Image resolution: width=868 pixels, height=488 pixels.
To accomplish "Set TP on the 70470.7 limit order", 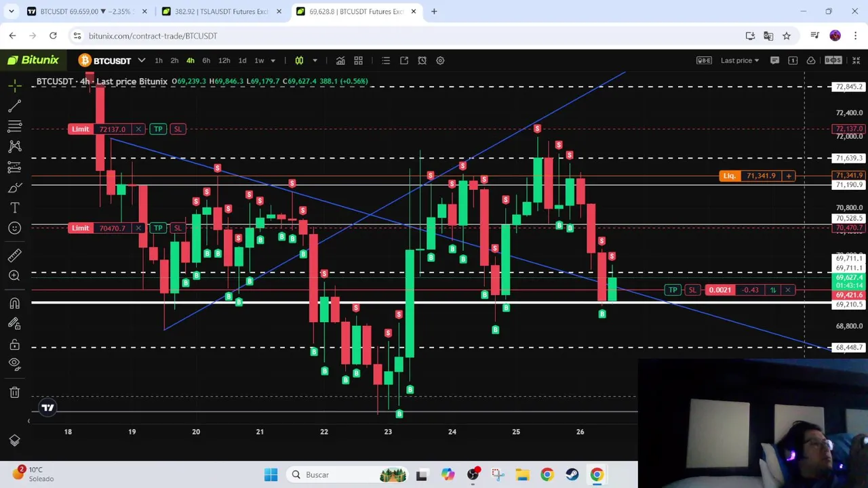I will (x=158, y=228).
